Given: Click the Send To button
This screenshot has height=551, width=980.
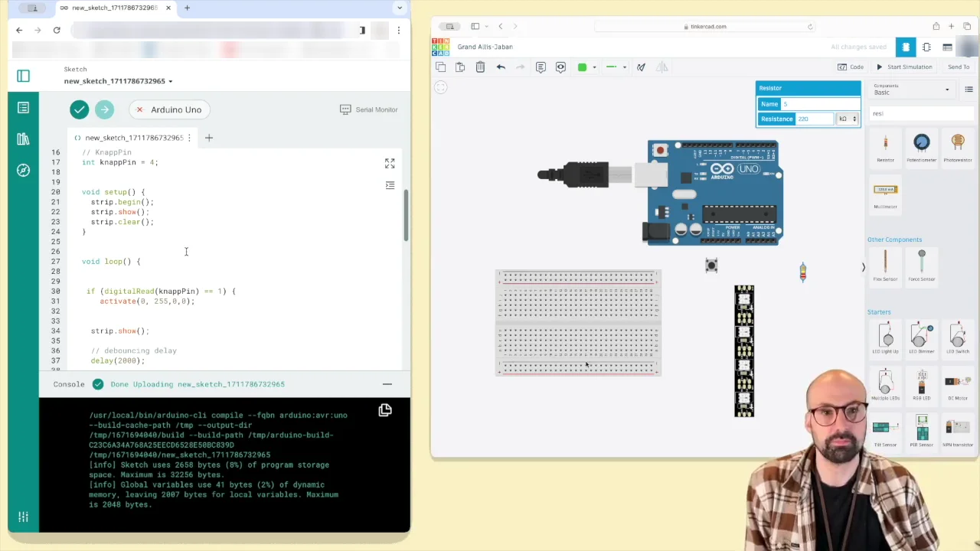Looking at the screenshot, I should (x=959, y=67).
